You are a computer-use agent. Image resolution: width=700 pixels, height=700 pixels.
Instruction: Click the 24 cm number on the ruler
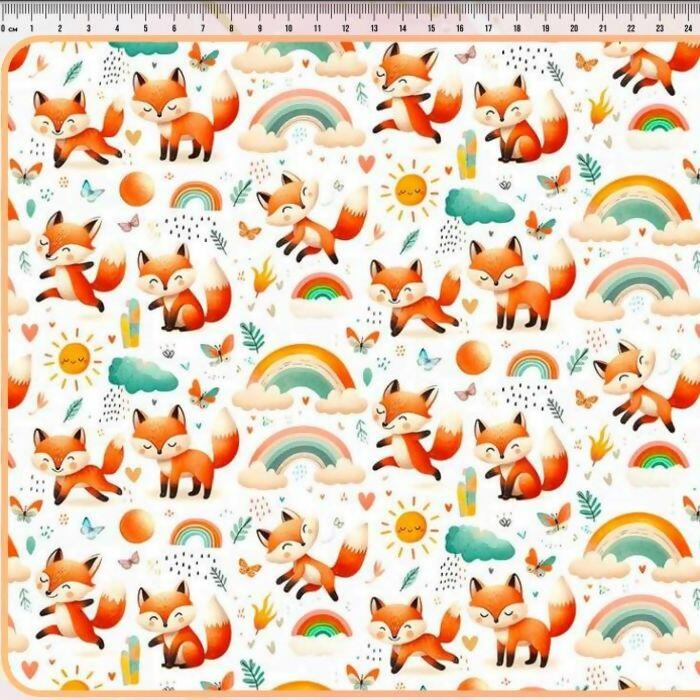[x=689, y=29]
